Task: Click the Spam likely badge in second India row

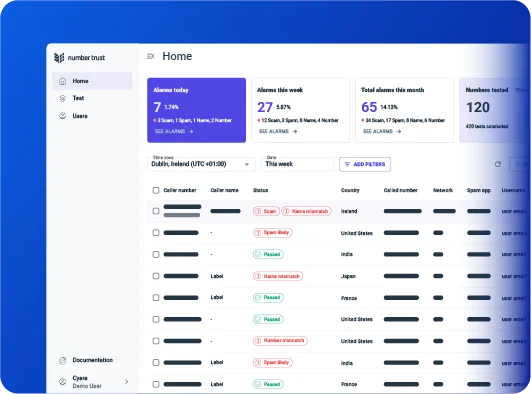Action: click(273, 362)
